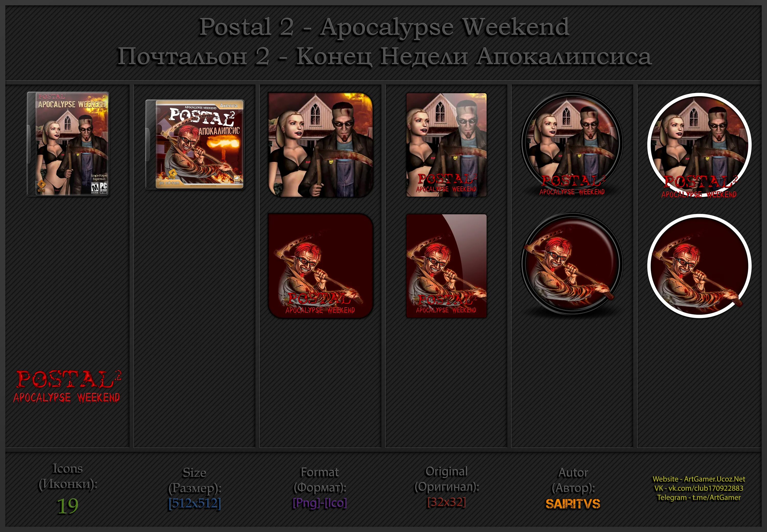Click the purple [Png]-[Ico] format label
This screenshot has width=767, height=532.
[320, 503]
